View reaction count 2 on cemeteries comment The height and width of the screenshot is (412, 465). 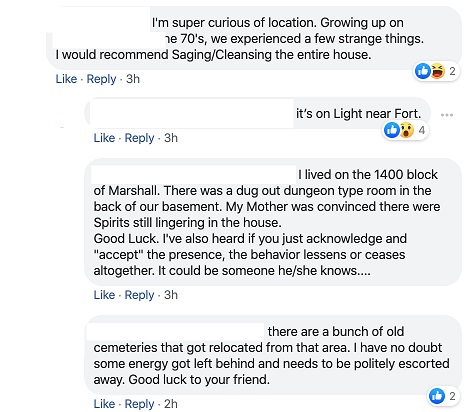[x=452, y=396]
